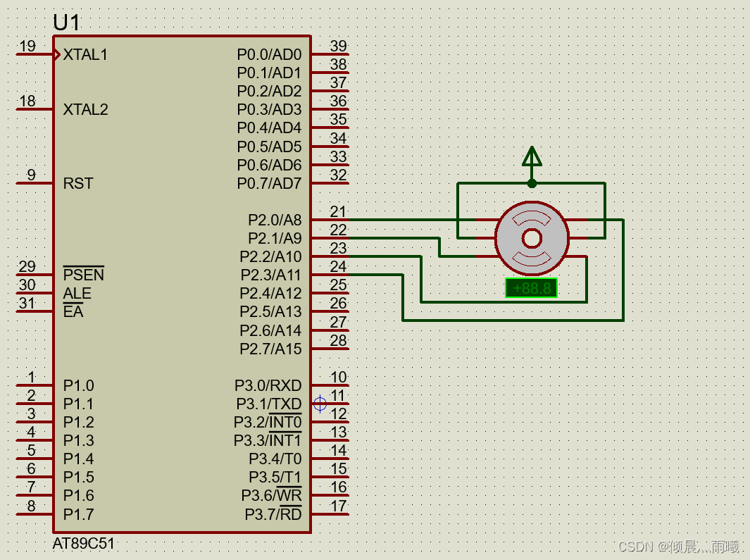The width and height of the screenshot is (750, 560).
Task: Click the blue origin marker near pin 11
Action: (320, 404)
